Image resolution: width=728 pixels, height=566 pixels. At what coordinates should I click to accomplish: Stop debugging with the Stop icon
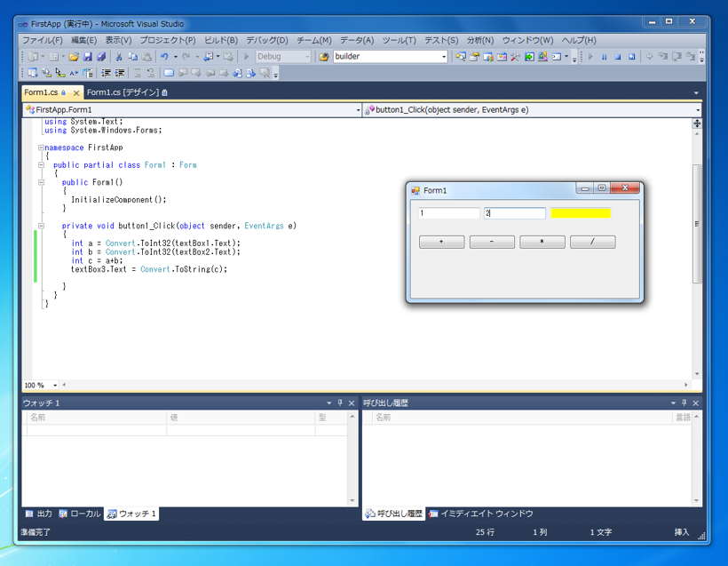(619, 56)
